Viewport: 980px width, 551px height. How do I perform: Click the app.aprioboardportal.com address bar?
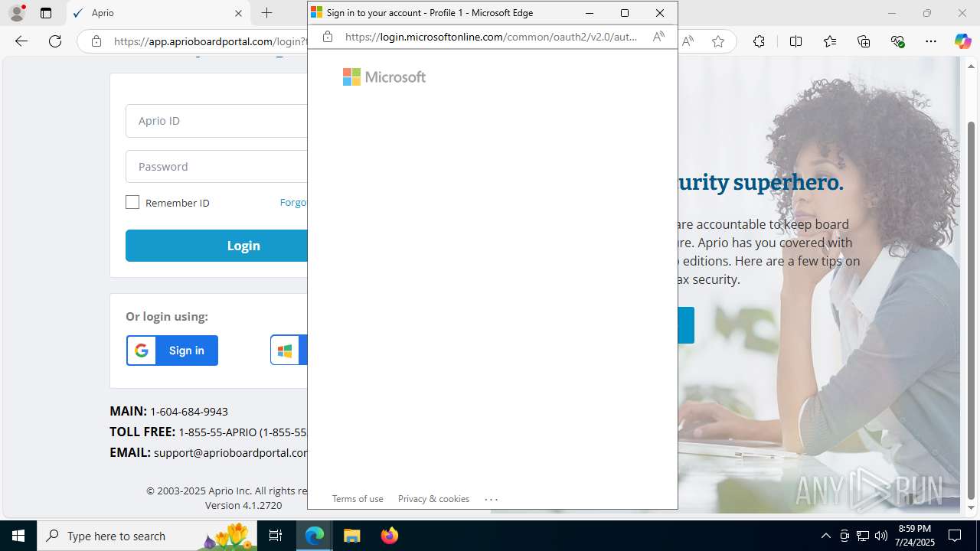tap(209, 41)
